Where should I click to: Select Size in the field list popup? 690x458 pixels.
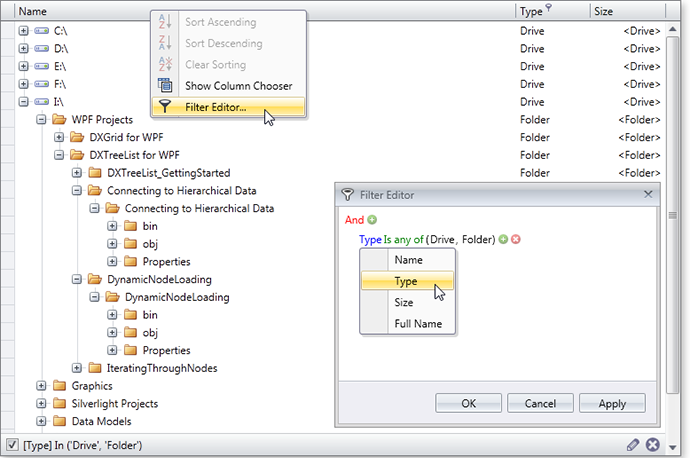tap(404, 302)
